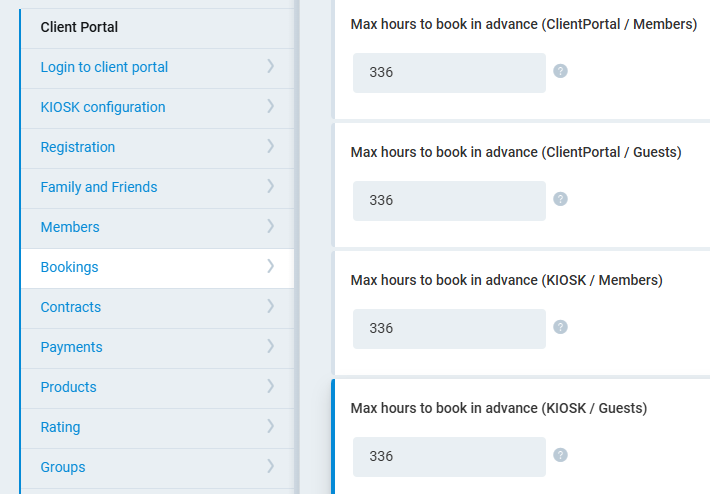Image resolution: width=710 pixels, height=494 pixels.
Task: Edit ClientPortal Guests max hours field
Action: pos(449,201)
